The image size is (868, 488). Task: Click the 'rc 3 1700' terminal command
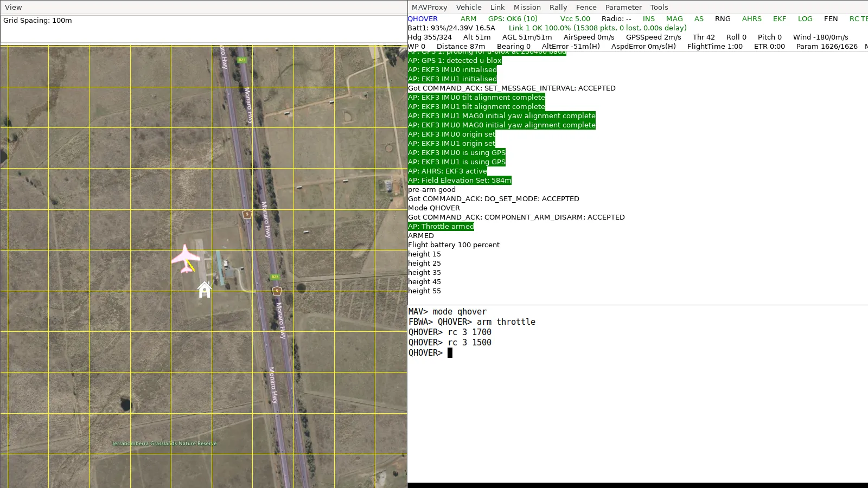coord(469,332)
